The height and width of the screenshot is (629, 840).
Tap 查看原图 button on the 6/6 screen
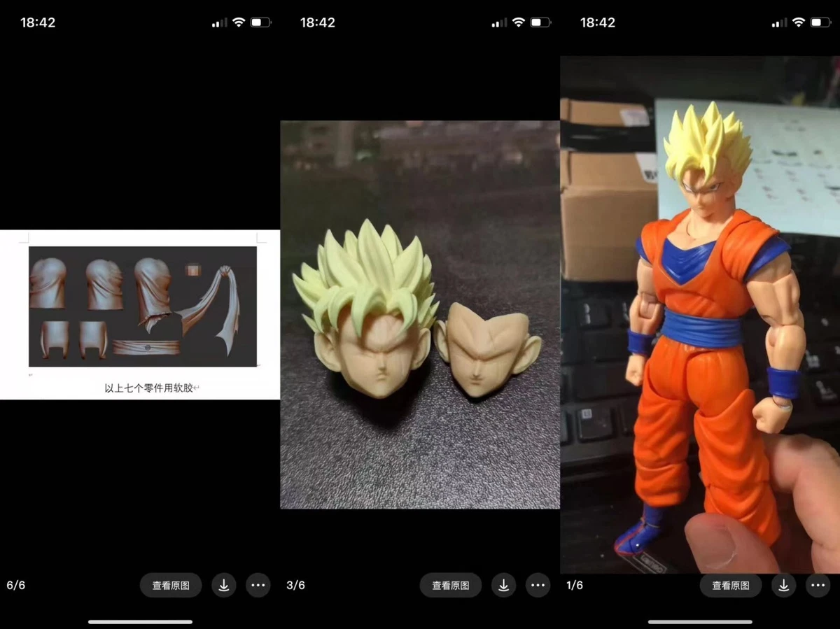(x=171, y=585)
